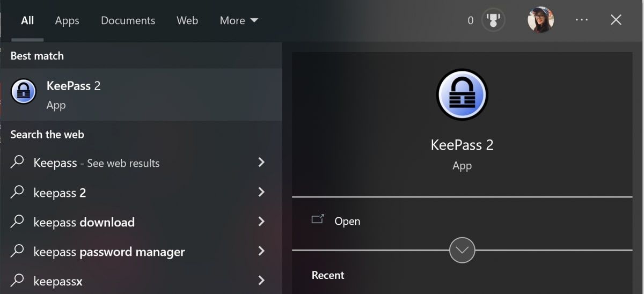Switch to the Apps tab

pyautogui.click(x=67, y=20)
